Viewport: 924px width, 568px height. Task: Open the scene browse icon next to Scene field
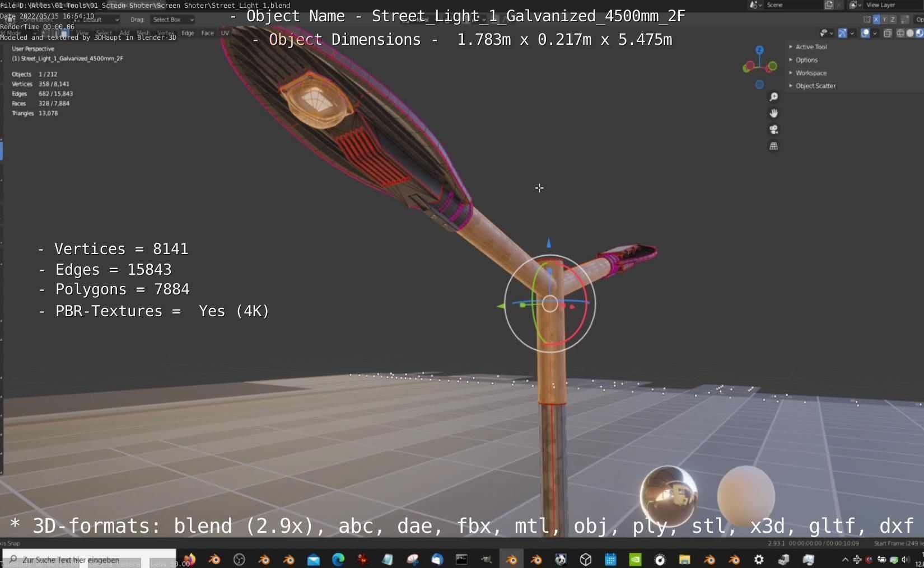(x=755, y=4)
